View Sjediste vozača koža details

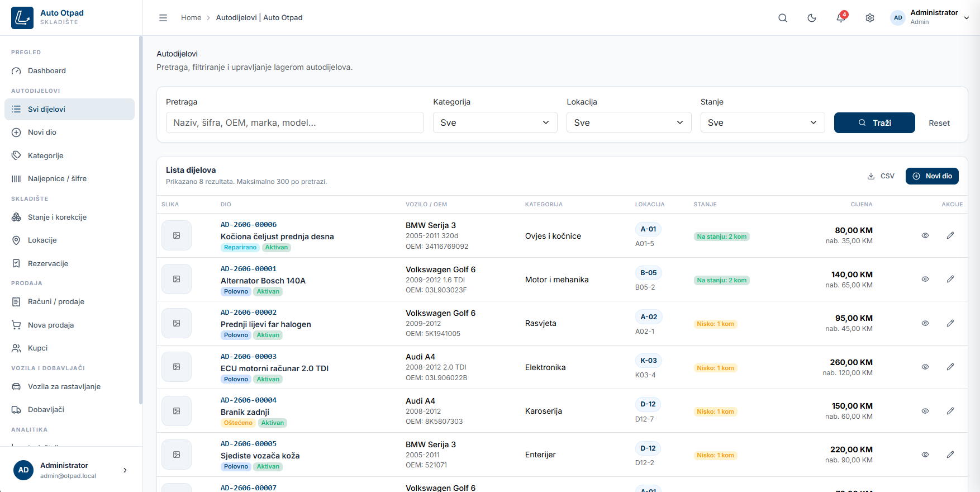tap(925, 455)
